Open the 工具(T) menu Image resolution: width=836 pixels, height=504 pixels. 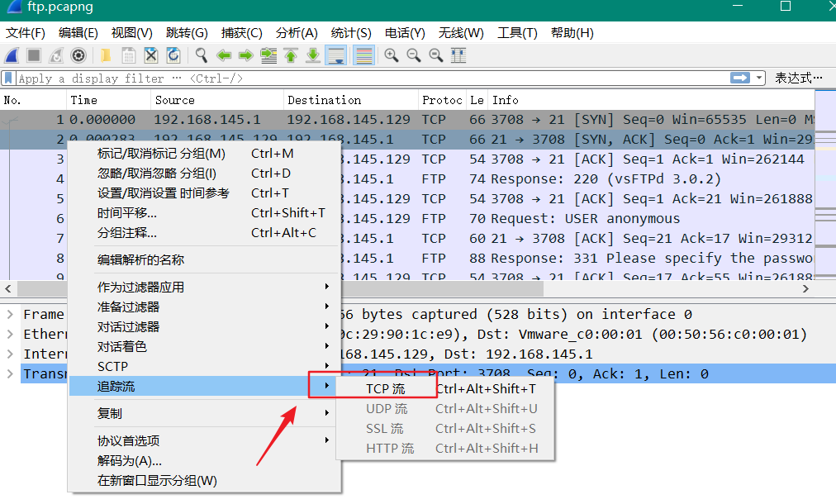click(x=517, y=33)
